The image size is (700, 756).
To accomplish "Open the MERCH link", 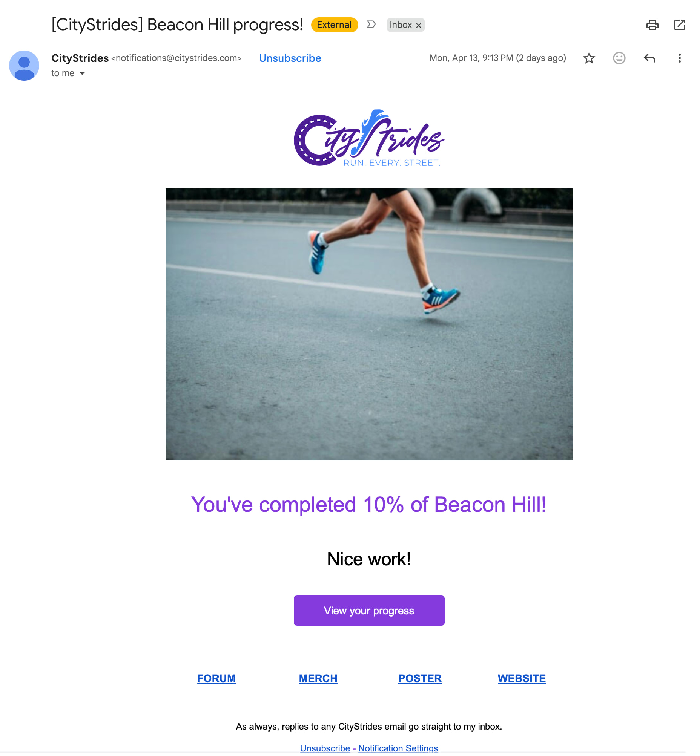I will 318,678.
